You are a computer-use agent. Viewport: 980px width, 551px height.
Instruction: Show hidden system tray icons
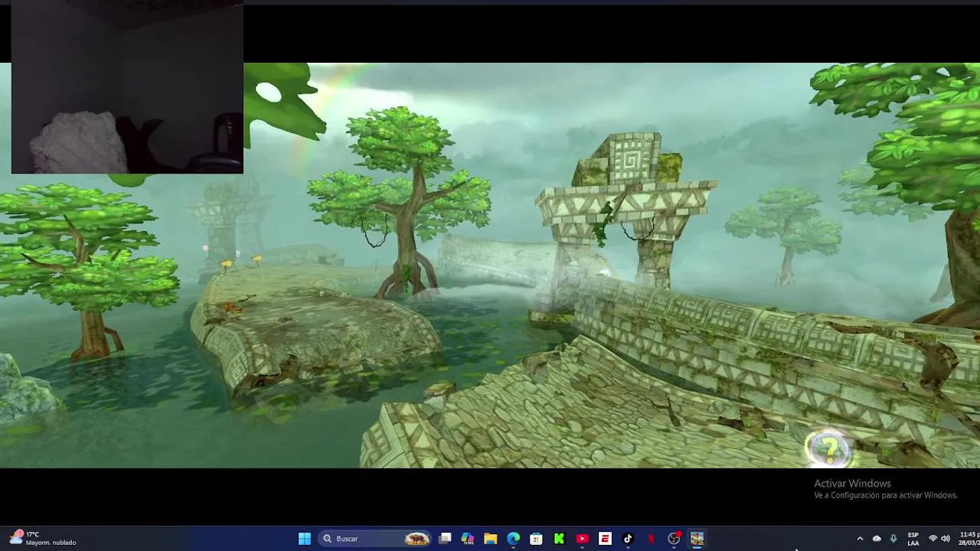860,539
